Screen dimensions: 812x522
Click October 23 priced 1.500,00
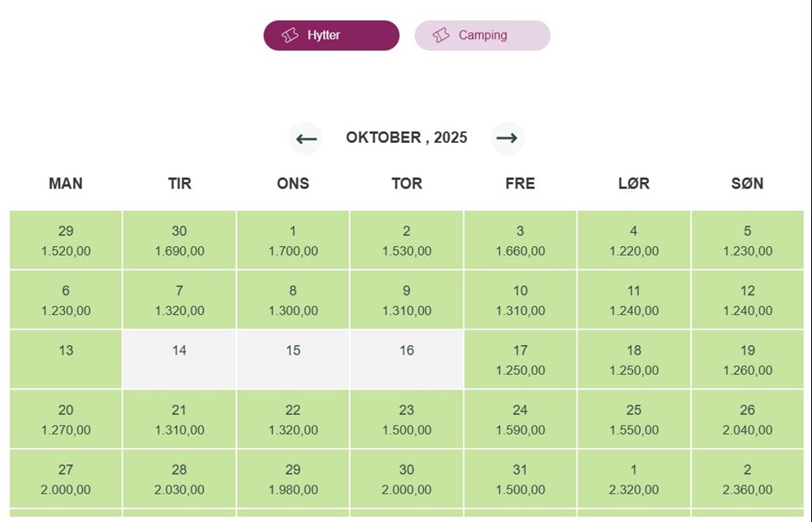click(407, 420)
